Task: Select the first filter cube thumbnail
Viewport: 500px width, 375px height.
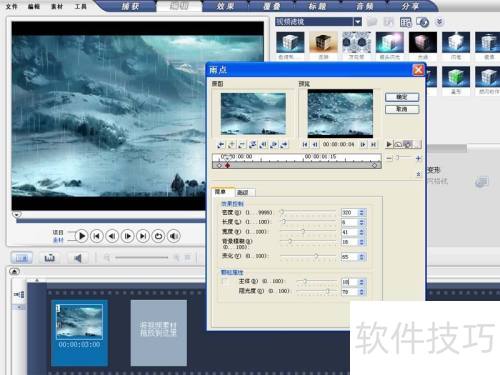Action: coord(290,42)
